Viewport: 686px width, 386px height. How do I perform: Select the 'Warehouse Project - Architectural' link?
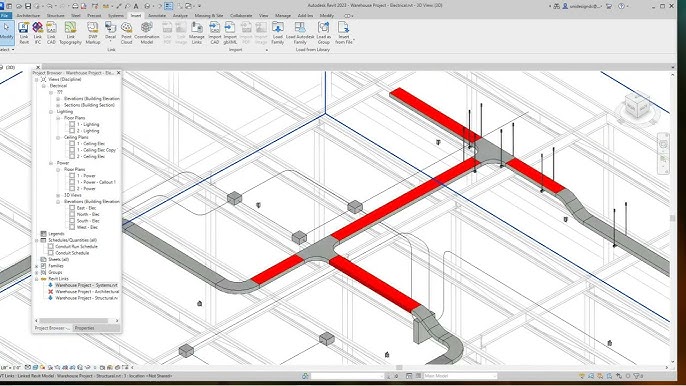(x=87, y=291)
